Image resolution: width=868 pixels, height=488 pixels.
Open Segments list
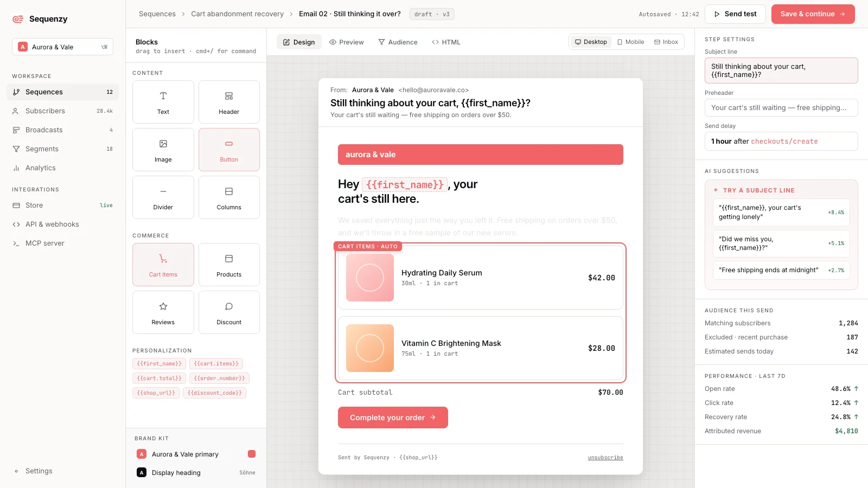click(62, 149)
